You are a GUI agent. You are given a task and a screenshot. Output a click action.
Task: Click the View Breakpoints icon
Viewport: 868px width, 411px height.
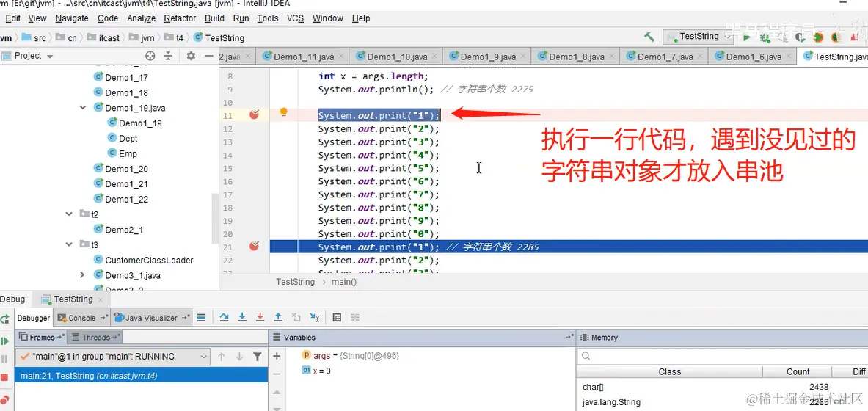(x=4, y=399)
